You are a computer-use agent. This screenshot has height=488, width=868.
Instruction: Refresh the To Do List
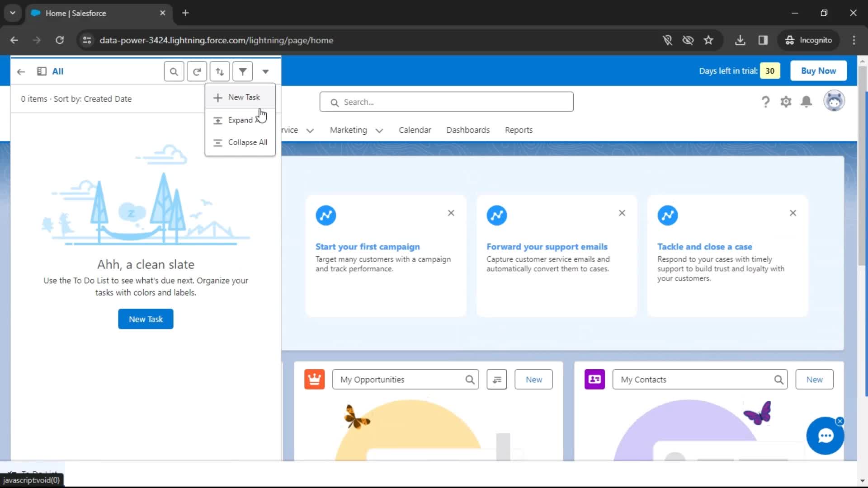pos(197,71)
